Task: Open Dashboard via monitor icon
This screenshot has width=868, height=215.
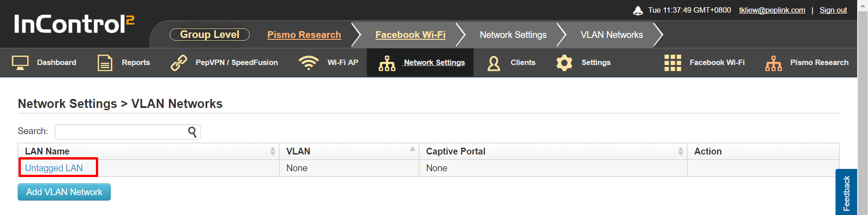Action: coord(20,63)
